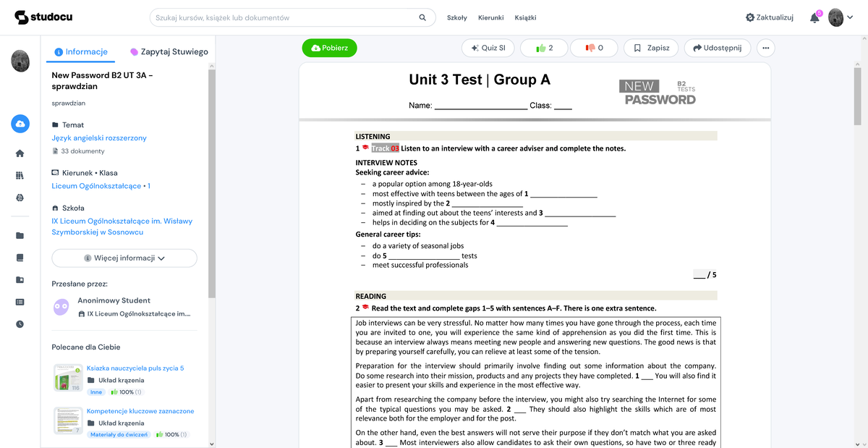Like the document with the thumbs-up
This screenshot has width=868, height=448.
(543, 48)
